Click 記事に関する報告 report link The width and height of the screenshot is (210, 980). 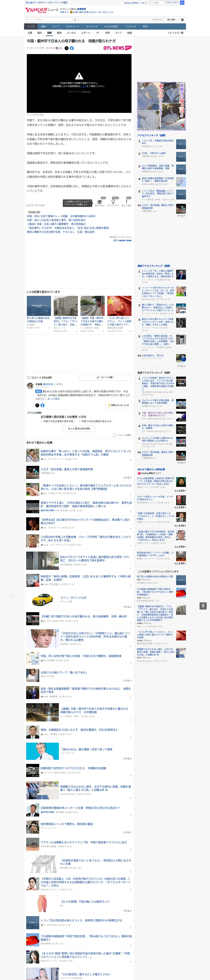pos(36,205)
